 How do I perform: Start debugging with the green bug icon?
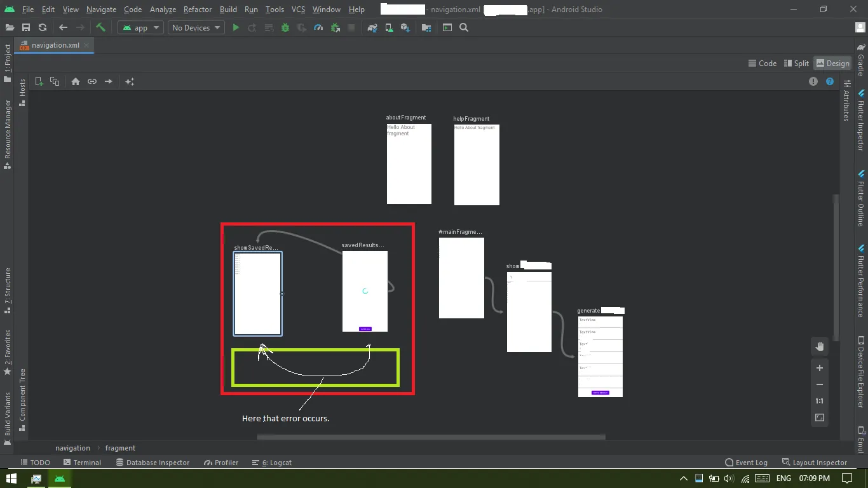pos(285,27)
